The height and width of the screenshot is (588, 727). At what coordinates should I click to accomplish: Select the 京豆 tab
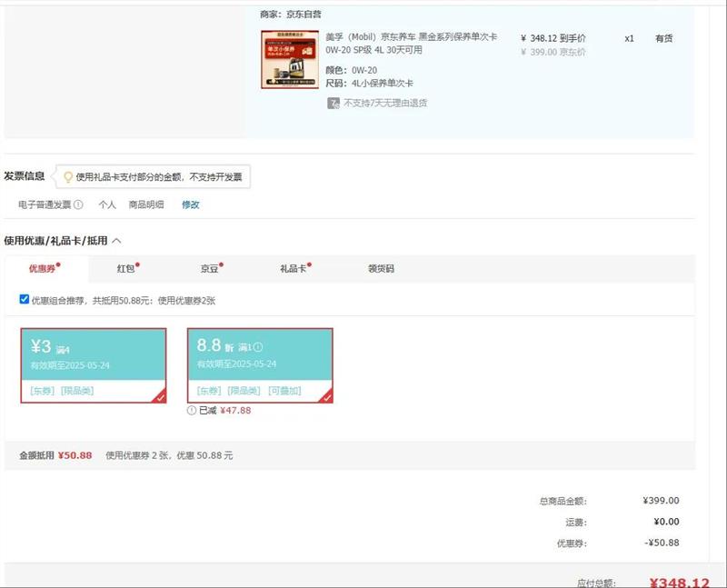click(212, 268)
